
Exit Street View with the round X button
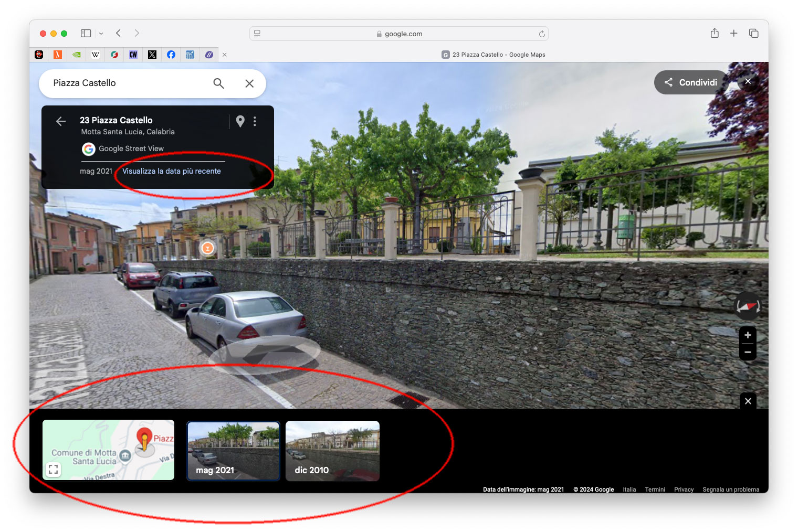pos(748,81)
